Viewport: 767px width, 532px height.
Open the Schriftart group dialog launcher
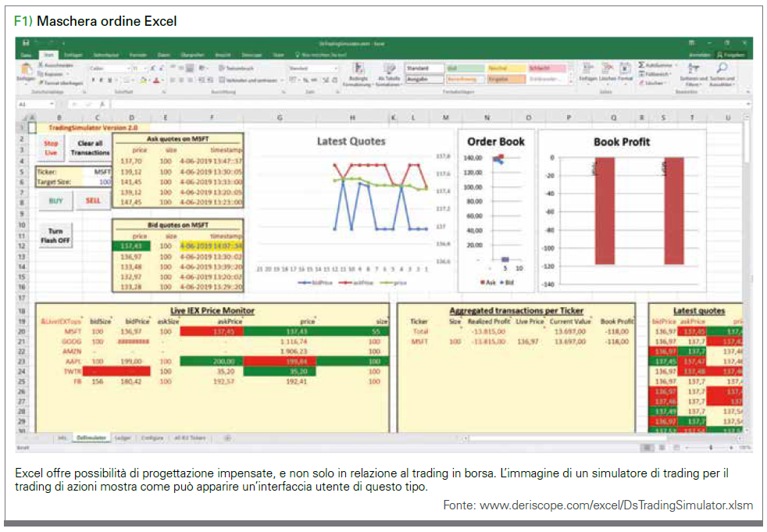pyautogui.click(x=164, y=91)
